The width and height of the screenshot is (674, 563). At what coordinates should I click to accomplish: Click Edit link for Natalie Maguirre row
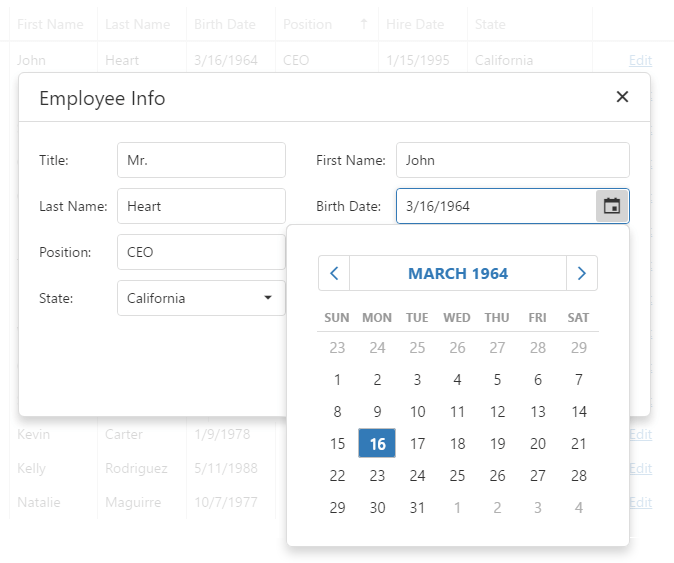(x=640, y=503)
